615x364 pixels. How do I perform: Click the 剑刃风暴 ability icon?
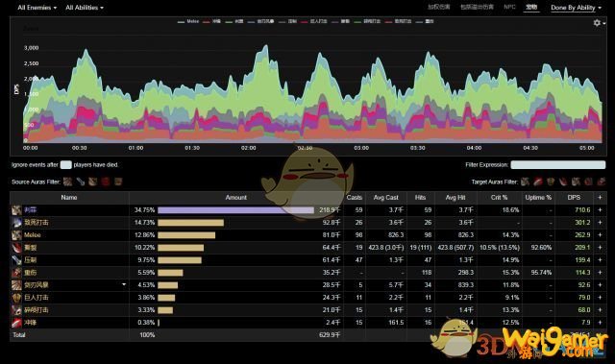click(16, 285)
